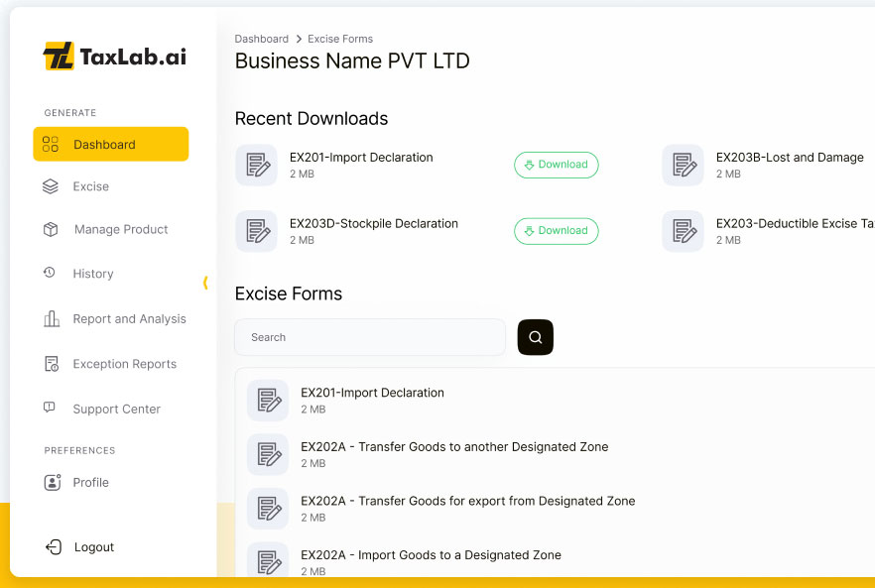Click the black search magnifier button

(x=535, y=337)
